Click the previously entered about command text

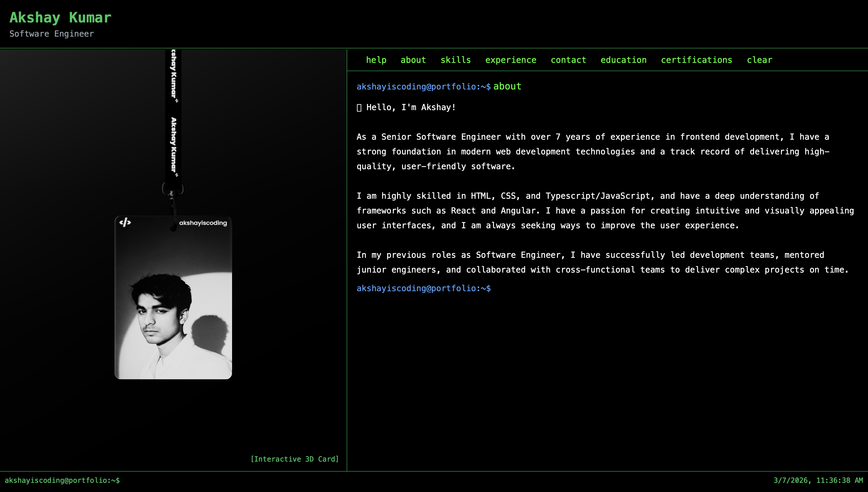tap(507, 87)
